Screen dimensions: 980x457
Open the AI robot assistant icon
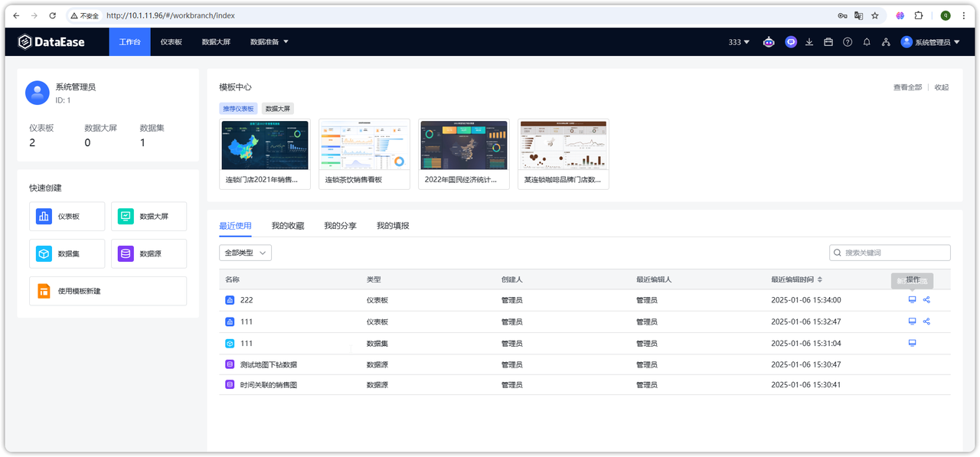tap(769, 42)
